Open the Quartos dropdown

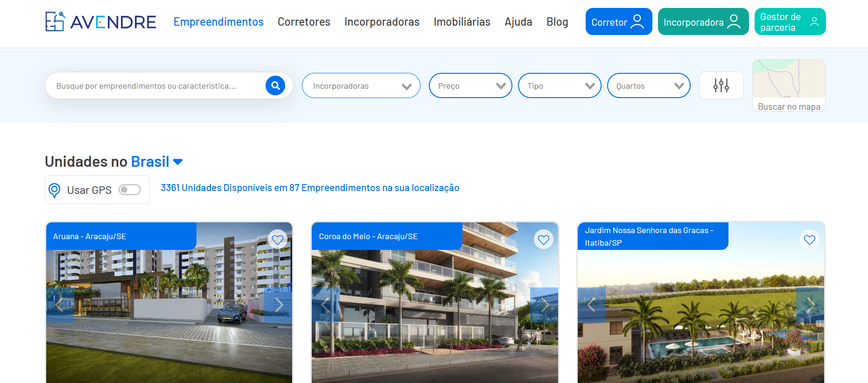point(649,85)
